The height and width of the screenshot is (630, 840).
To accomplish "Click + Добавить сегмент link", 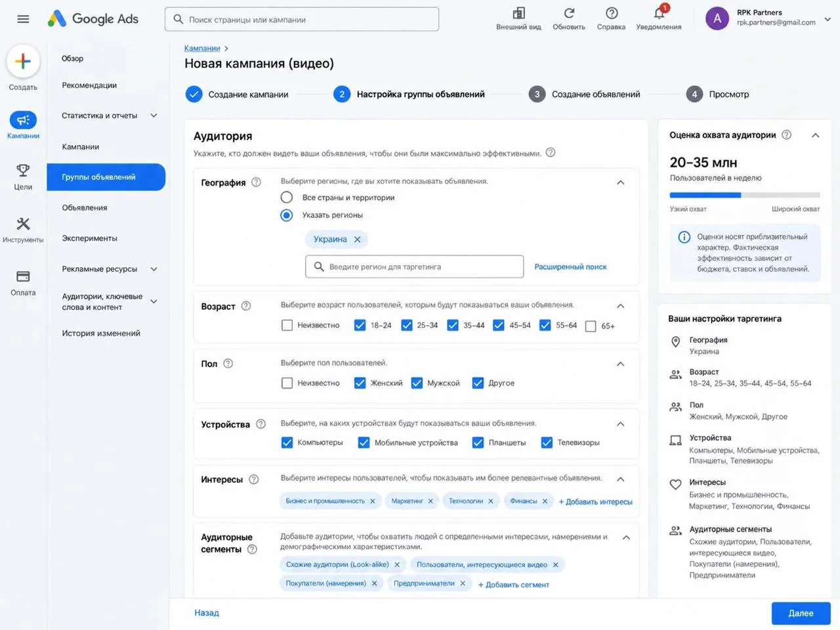I will 513,585.
